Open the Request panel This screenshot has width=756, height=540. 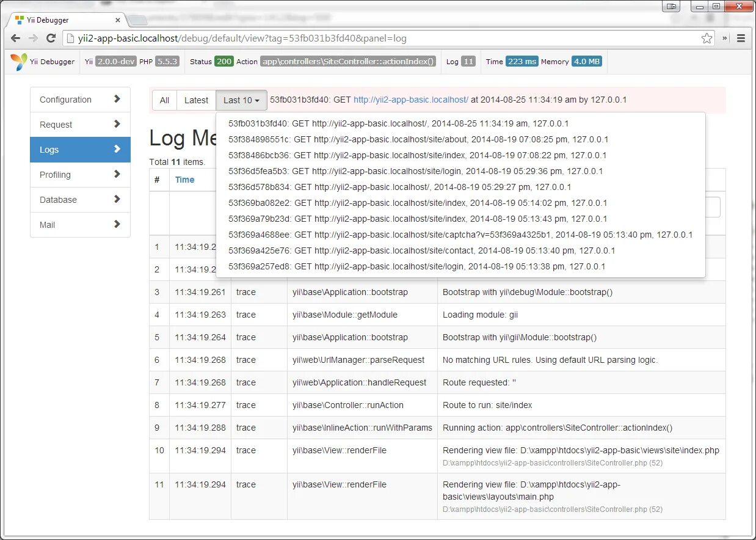tap(80, 125)
